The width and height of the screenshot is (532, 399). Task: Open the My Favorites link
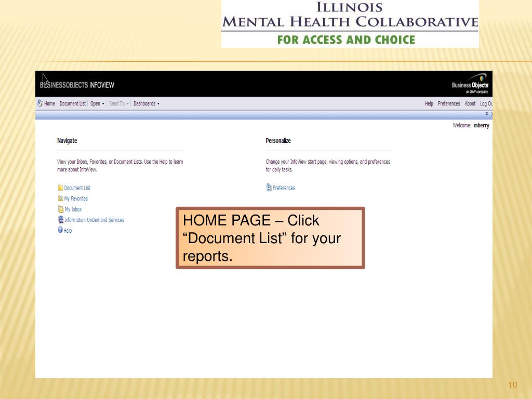point(76,198)
